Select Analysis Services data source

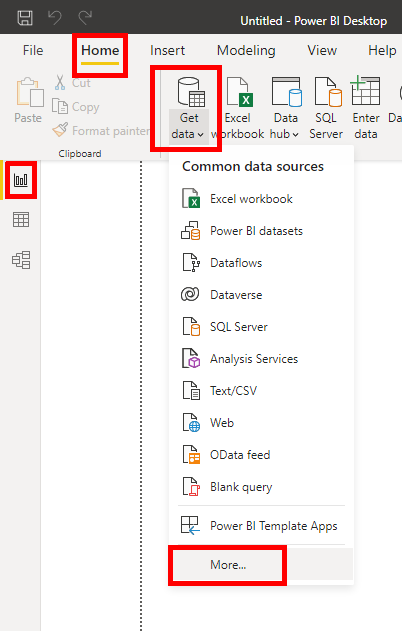click(x=261, y=359)
